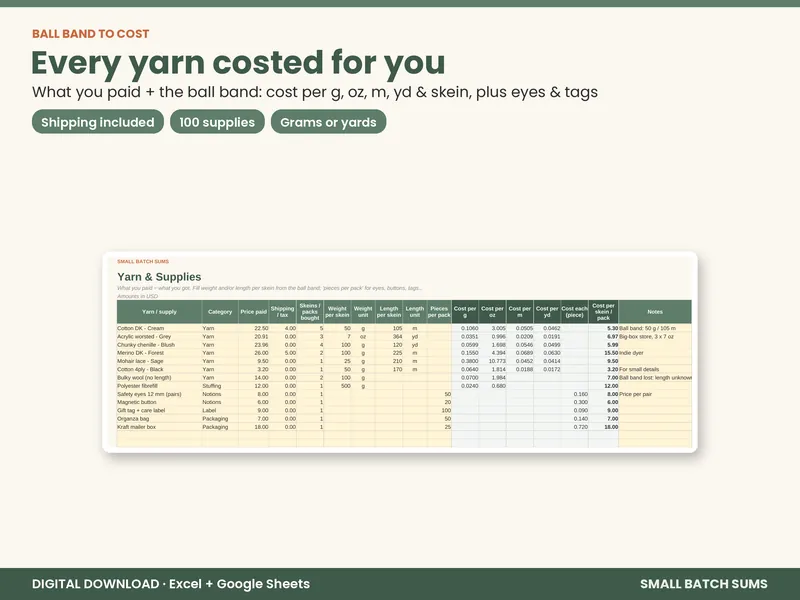Click the 'Cotton 4ply - Black' cell
This screenshot has width=800, height=600.
pos(159,369)
